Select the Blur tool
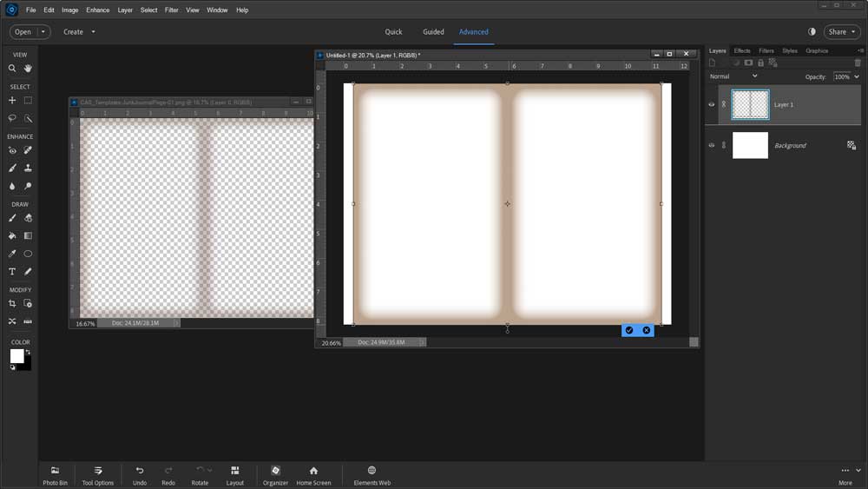 click(x=12, y=186)
